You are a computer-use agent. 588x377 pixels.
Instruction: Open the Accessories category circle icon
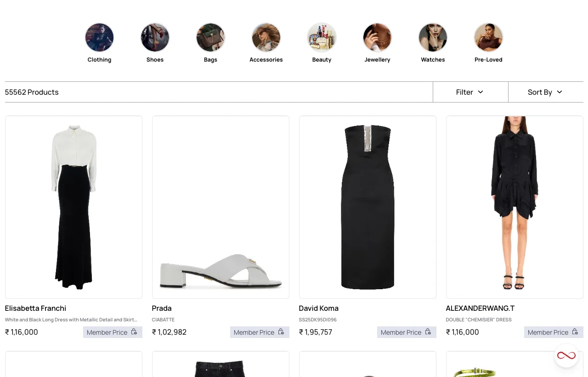(x=266, y=38)
